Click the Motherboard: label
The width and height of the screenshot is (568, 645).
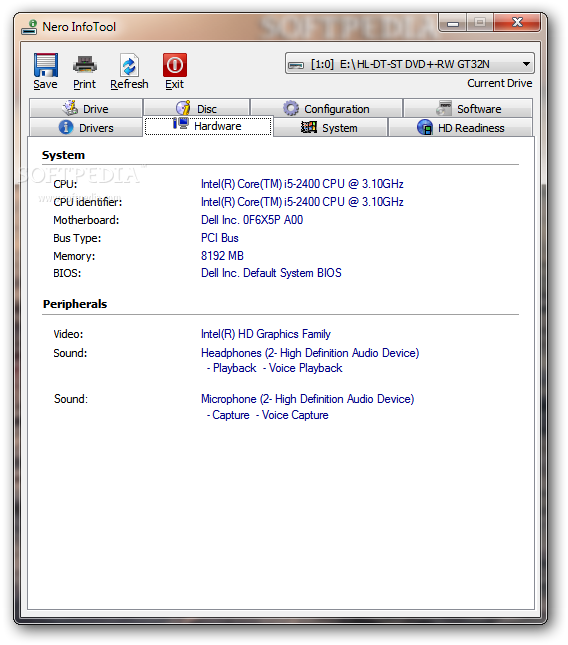click(x=86, y=220)
